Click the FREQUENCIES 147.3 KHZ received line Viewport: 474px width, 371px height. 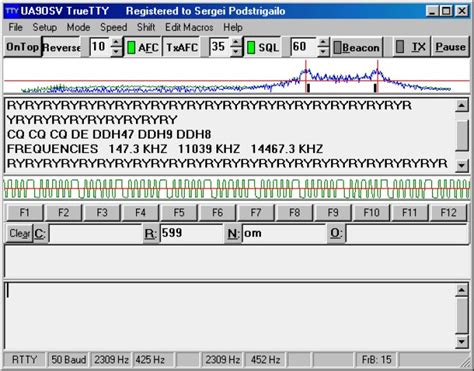click(x=165, y=149)
